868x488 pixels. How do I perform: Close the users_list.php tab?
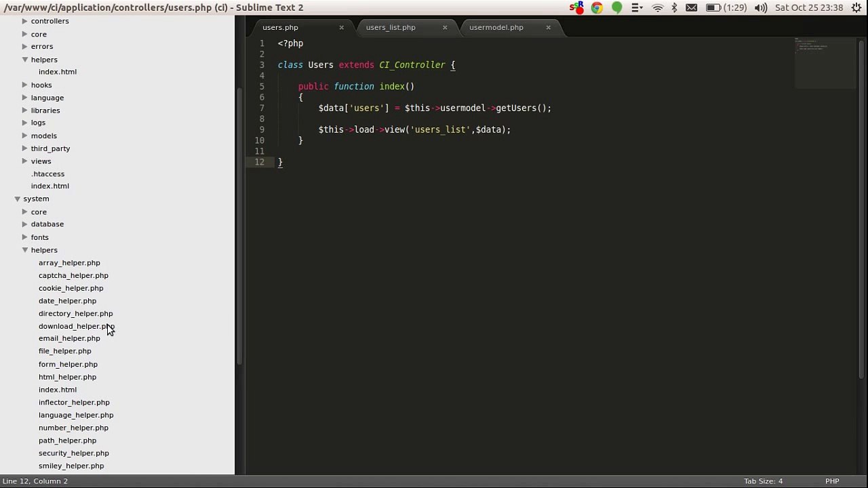pos(445,28)
